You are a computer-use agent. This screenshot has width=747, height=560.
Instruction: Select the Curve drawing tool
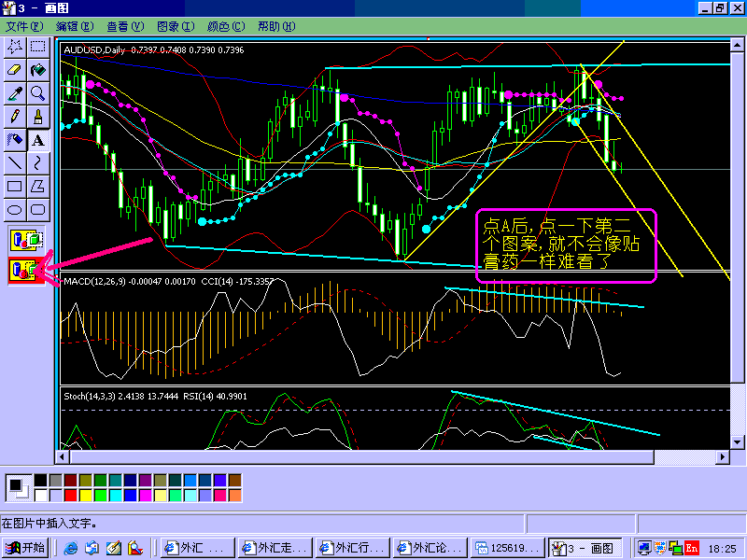click(x=38, y=162)
